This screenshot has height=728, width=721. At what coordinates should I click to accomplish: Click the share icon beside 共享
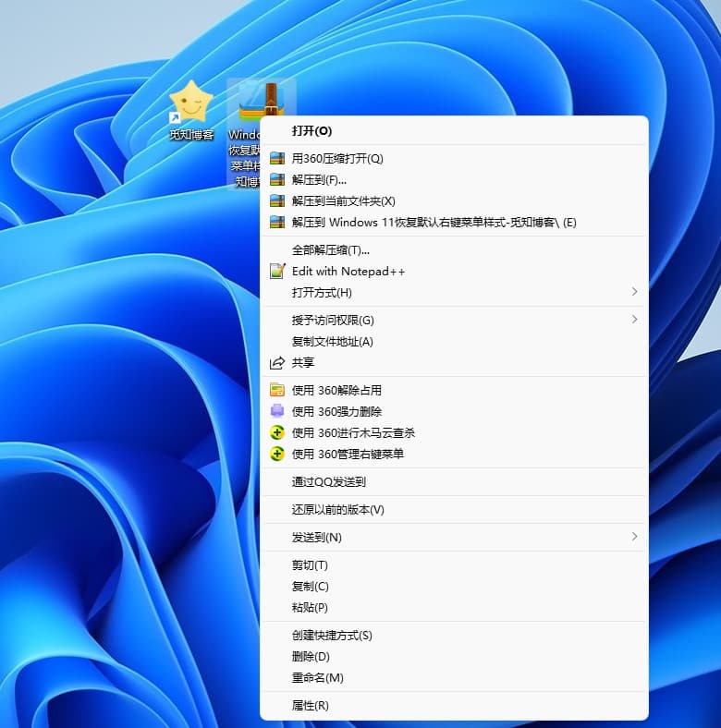(276, 363)
